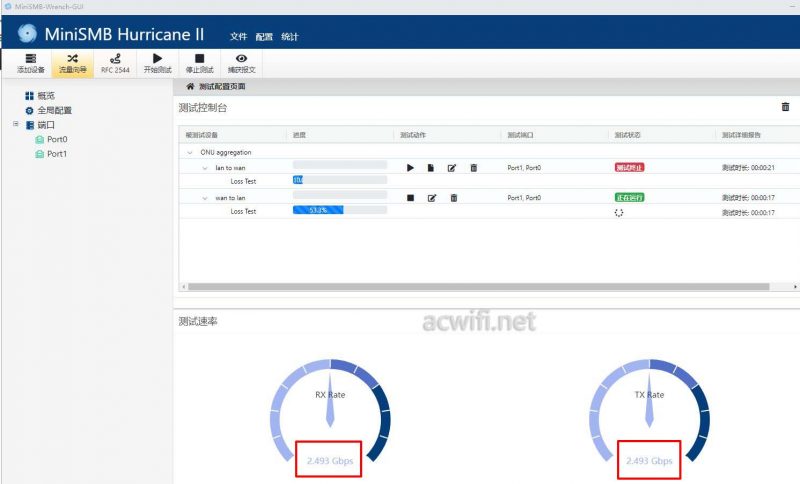Open the 文件 (File) menu
The height and width of the screenshot is (484, 800).
pos(238,37)
